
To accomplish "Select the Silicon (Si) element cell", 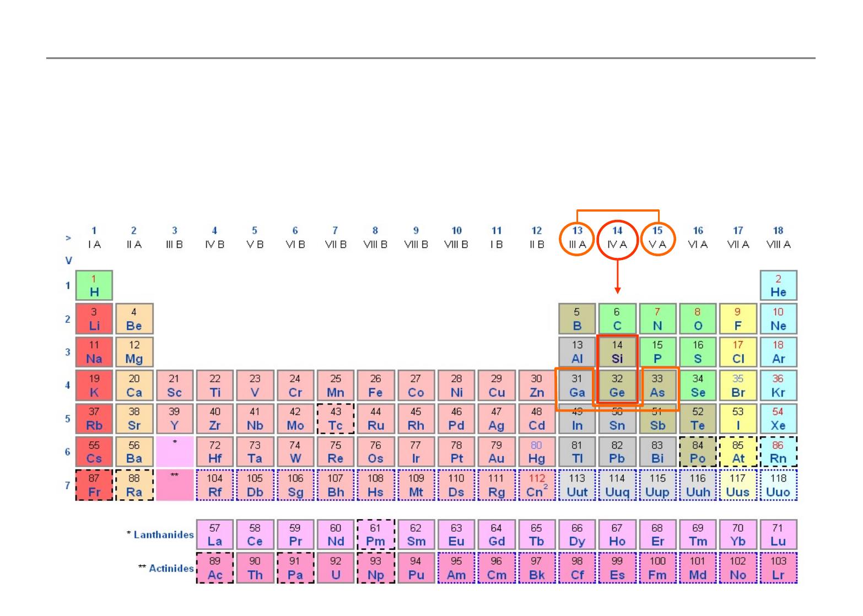I will click(617, 352).
